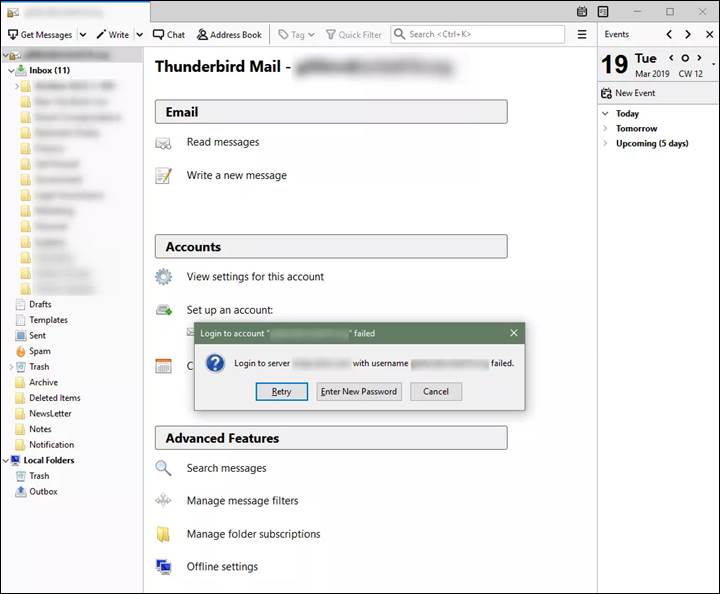Open the NewsLetter folder
720x594 pixels.
coord(50,414)
